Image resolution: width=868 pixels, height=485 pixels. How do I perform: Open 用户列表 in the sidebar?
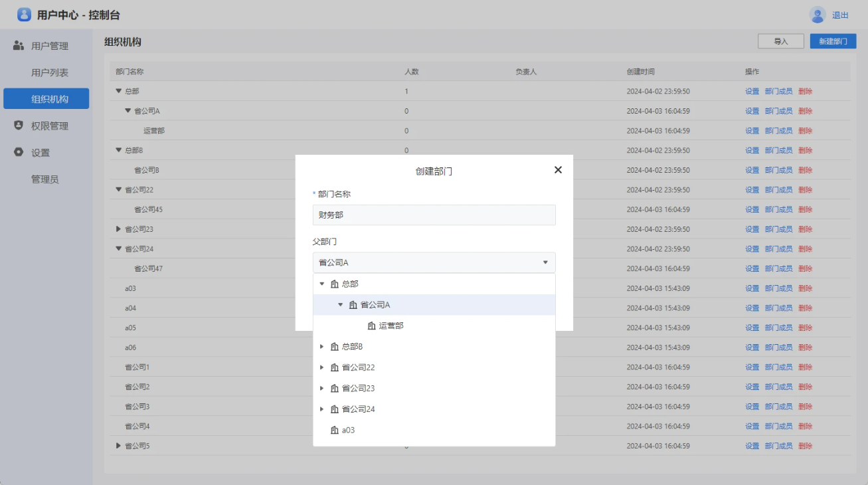click(50, 72)
